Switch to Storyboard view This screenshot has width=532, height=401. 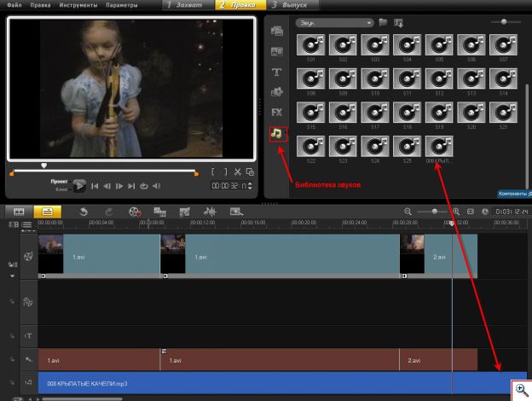point(19,212)
